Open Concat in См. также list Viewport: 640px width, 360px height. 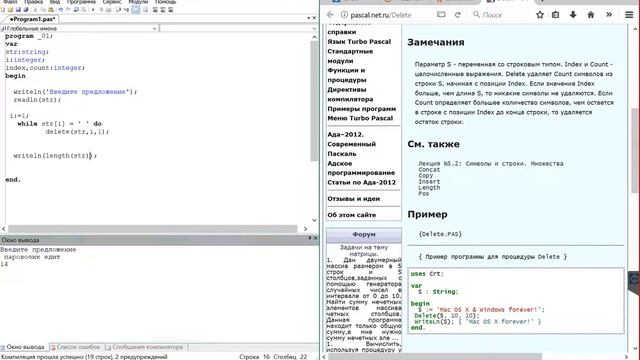pyautogui.click(x=429, y=169)
